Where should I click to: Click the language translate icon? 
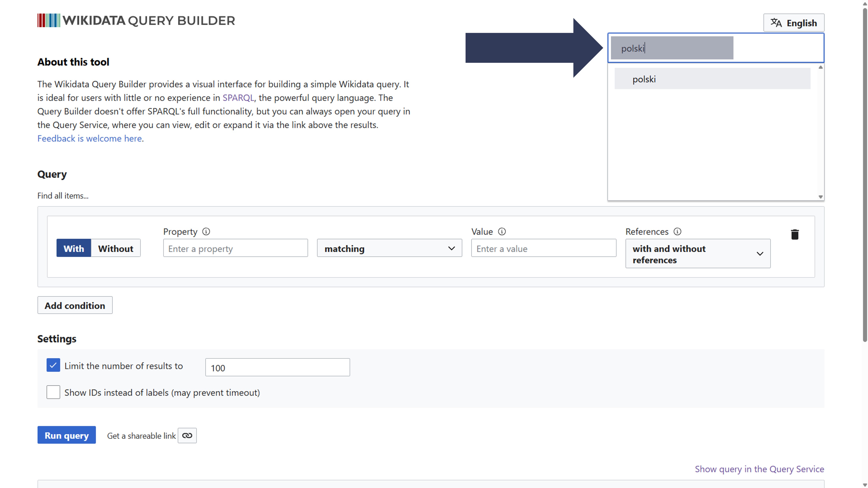pos(776,22)
